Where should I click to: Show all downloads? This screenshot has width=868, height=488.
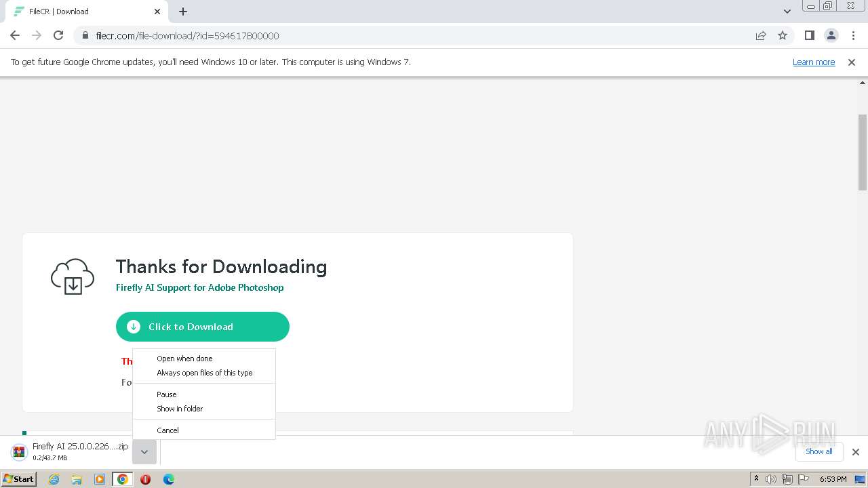click(819, 451)
